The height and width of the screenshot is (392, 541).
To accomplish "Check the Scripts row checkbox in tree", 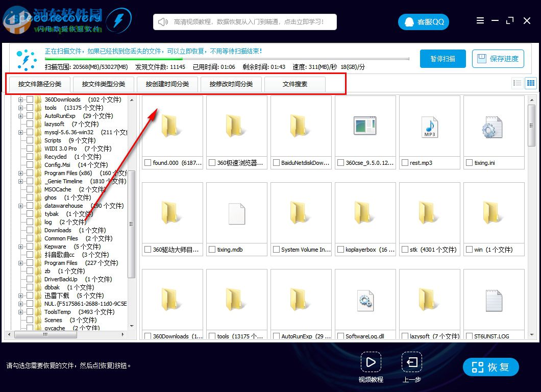I will pos(30,140).
